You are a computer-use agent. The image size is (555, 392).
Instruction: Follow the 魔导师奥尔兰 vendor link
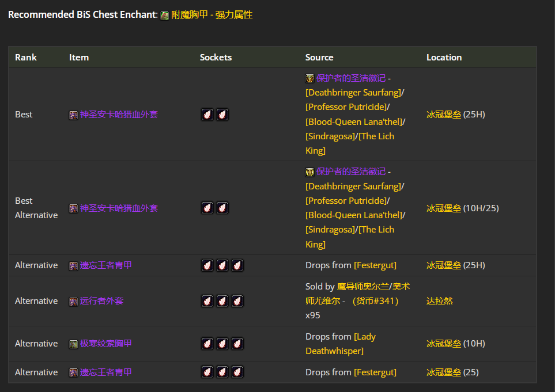pos(362,286)
